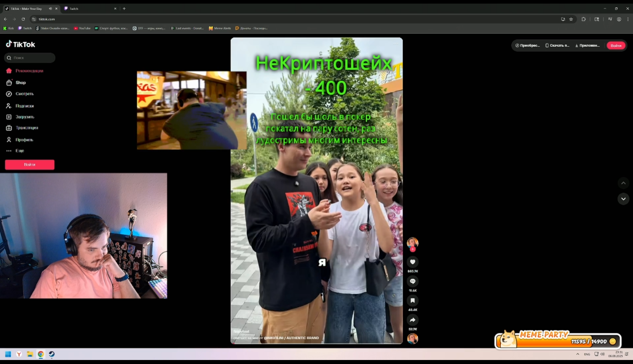633x364 pixels.
Task: Open the tab search side panel icon
Action: pyautogui.click(x=597, y=19)
